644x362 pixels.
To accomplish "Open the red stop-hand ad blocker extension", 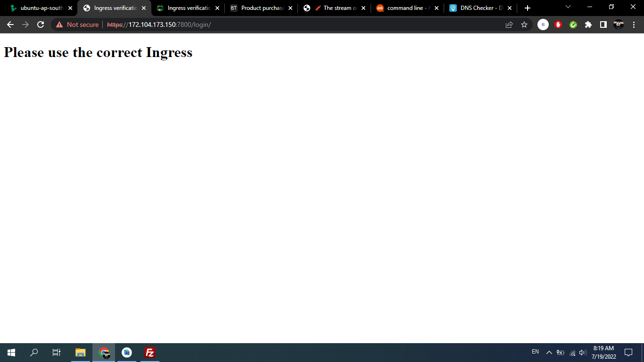I will pyautogui.click(x=558, y=25).
